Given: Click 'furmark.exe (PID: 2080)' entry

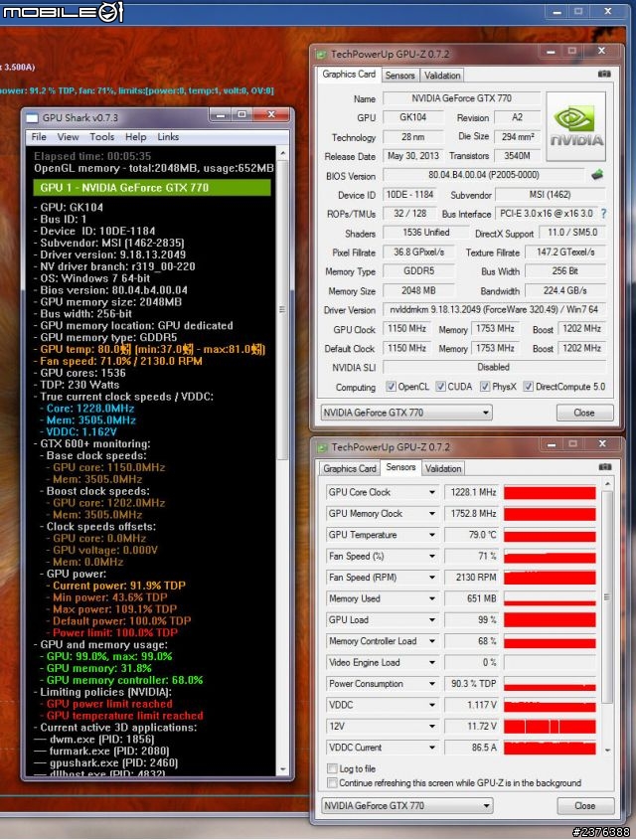Looking at the screenshot, I should pyautogui.click(x=109, y=752).
